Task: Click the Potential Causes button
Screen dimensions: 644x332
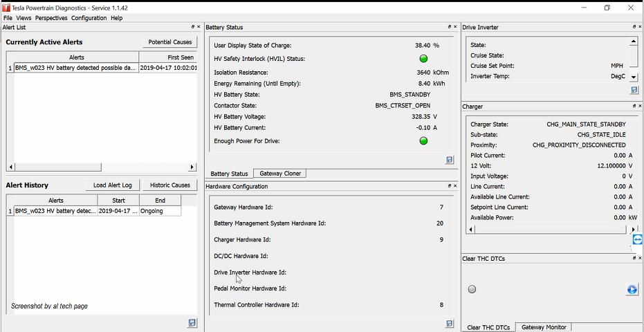Action: [170, 42]
